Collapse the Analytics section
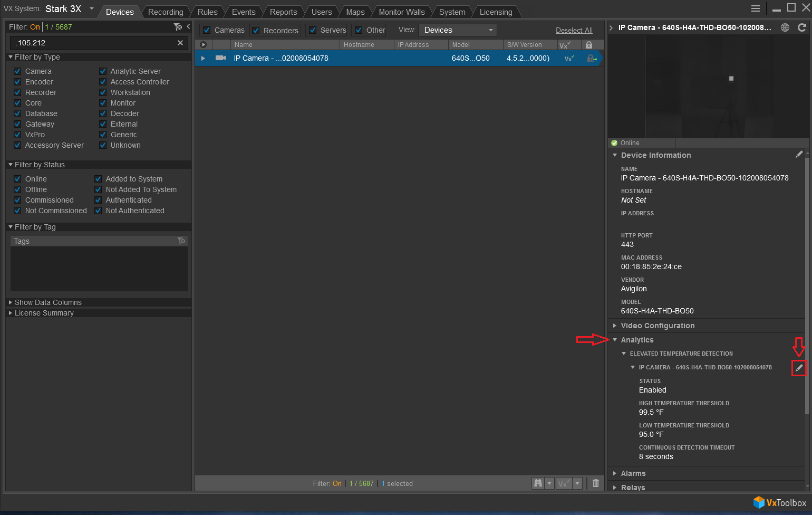Viewport: 812px width, 515px height. tap(636, 340)
